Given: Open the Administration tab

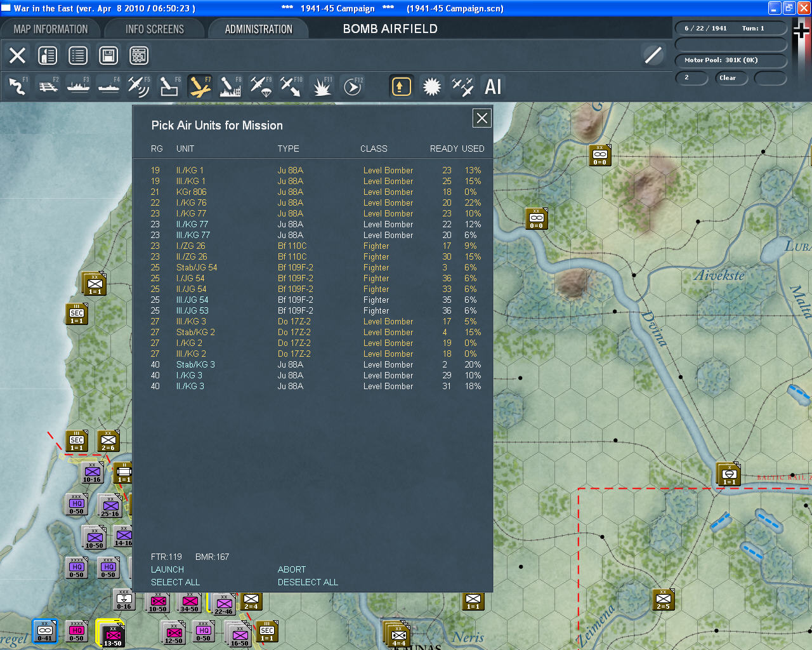Looking at the screenshot, I should pyautogui.click(x=258, y=29).
